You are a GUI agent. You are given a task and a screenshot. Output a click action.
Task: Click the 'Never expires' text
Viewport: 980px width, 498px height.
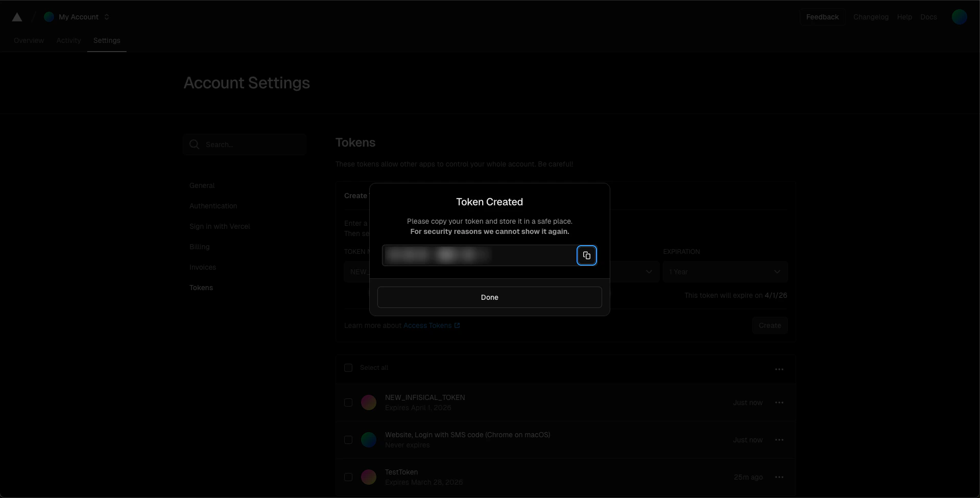pyautogui.click(x=408, y=445)
